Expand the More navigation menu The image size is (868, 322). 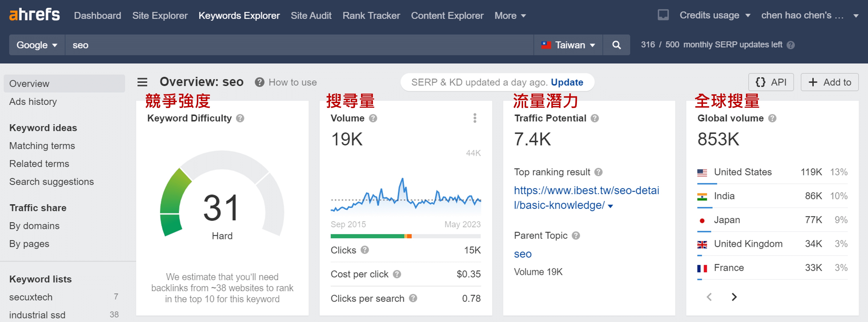pos(510,15)
